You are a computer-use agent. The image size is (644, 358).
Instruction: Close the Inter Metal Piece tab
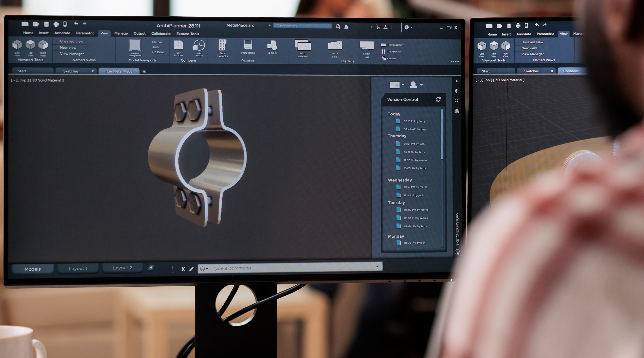point(136,71)
